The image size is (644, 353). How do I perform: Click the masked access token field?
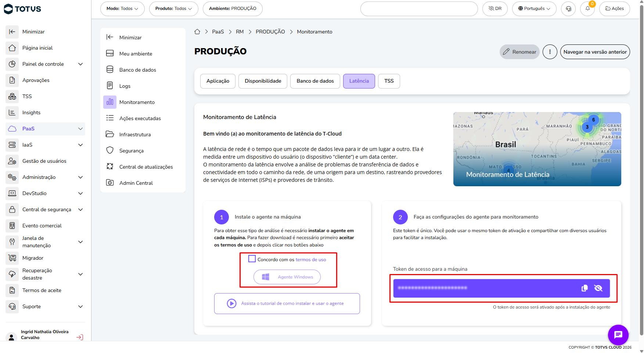point(501,288)
